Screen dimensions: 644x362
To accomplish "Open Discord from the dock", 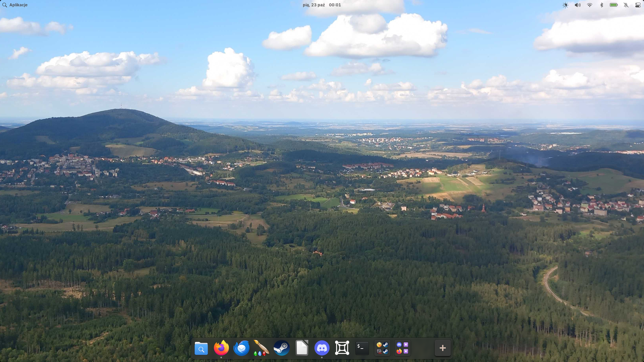I will coord(322,348).
